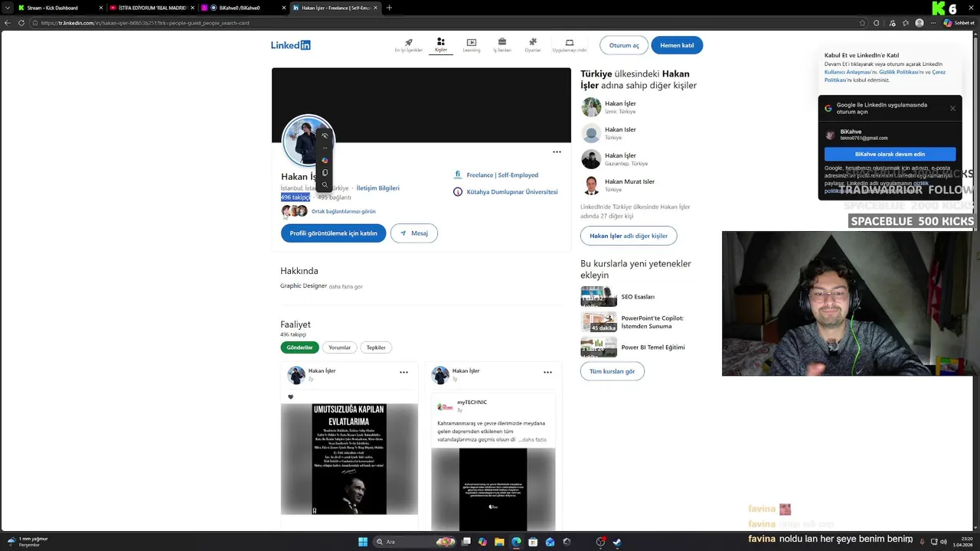
Task: Open Windows Start menu
Action: click(363, 542)
